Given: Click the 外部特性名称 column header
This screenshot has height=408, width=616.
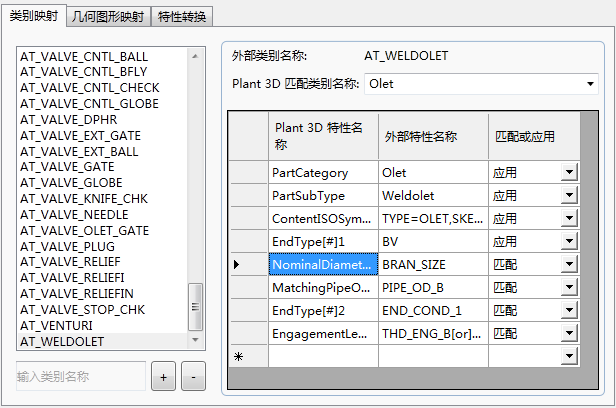Looking at the screenshot, I should pyautogui.click(x=433, y=136).
